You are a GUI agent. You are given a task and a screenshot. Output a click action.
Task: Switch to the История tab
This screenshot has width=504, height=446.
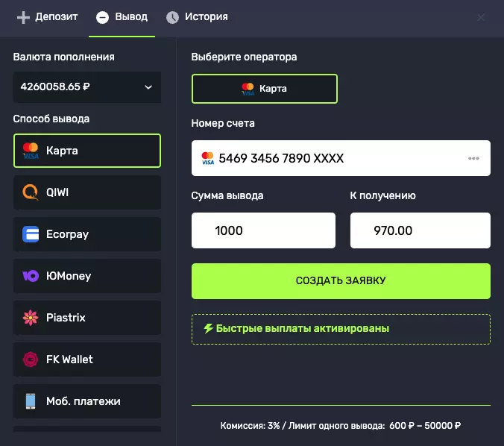tap(198, 16)
